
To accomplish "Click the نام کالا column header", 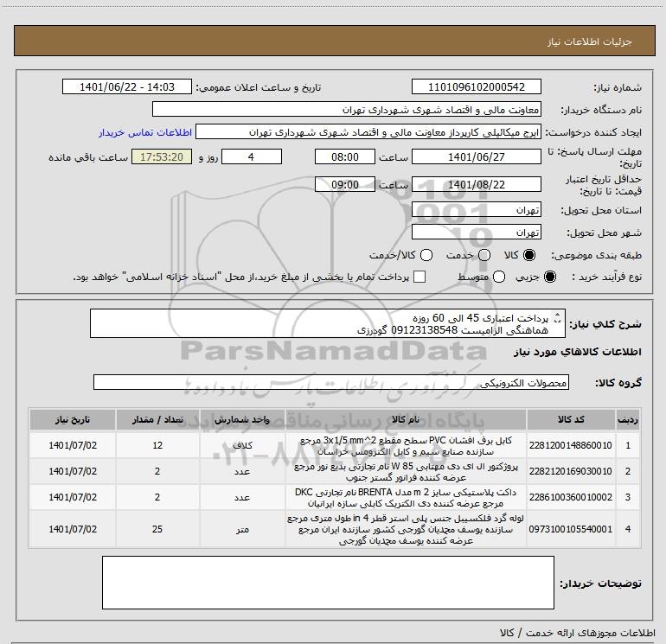I will tap(406, 419).
